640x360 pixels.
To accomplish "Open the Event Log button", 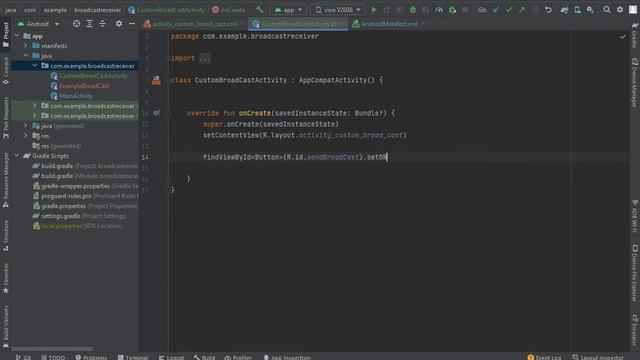I will coord(544,357).
